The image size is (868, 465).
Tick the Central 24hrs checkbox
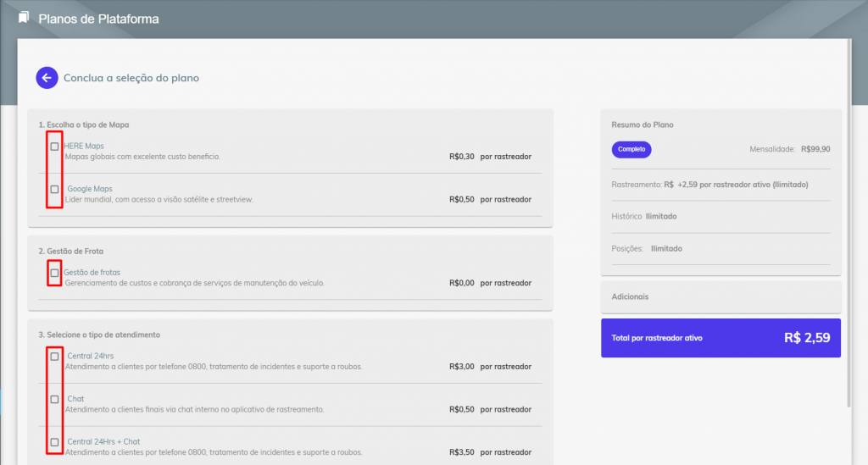[x=54, y=357]
